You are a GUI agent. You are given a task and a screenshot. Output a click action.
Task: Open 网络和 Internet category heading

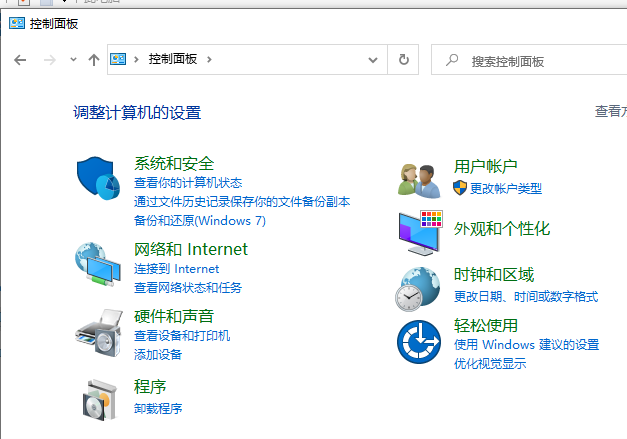191,249
